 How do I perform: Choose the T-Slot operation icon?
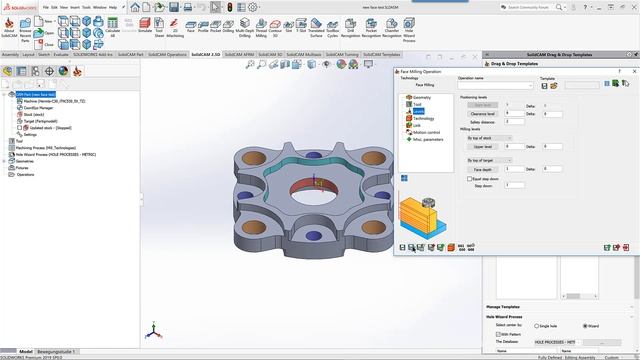[301, 24]
